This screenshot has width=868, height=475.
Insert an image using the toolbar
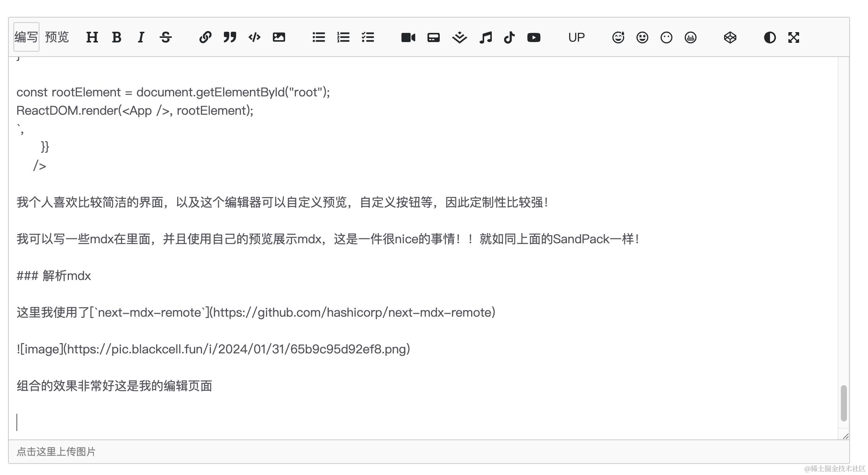[279, 37]
